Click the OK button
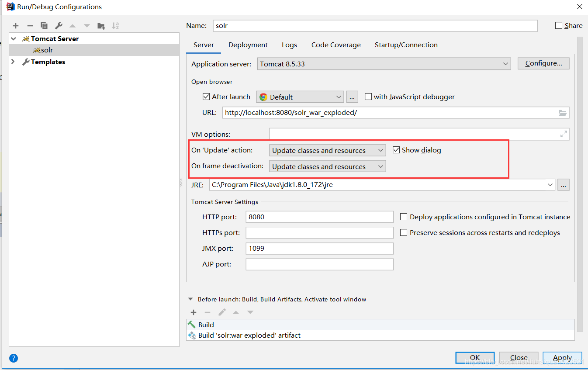The width and height of the screenshot is (588, 370). [x=475, y=357]
